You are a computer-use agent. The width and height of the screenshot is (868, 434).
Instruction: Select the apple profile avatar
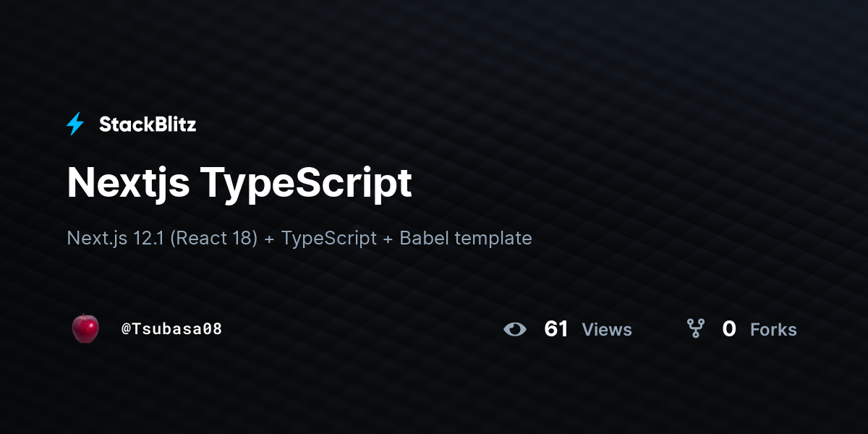coord(85,328)
